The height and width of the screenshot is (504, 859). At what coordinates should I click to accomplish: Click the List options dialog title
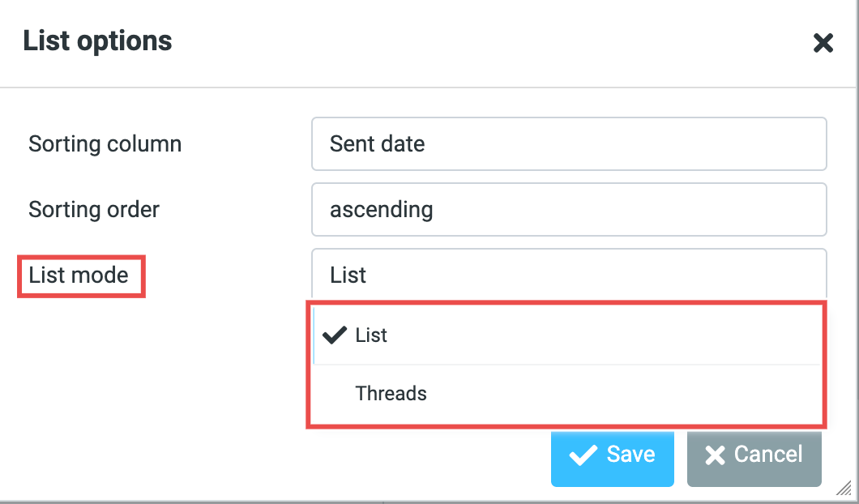97,41
